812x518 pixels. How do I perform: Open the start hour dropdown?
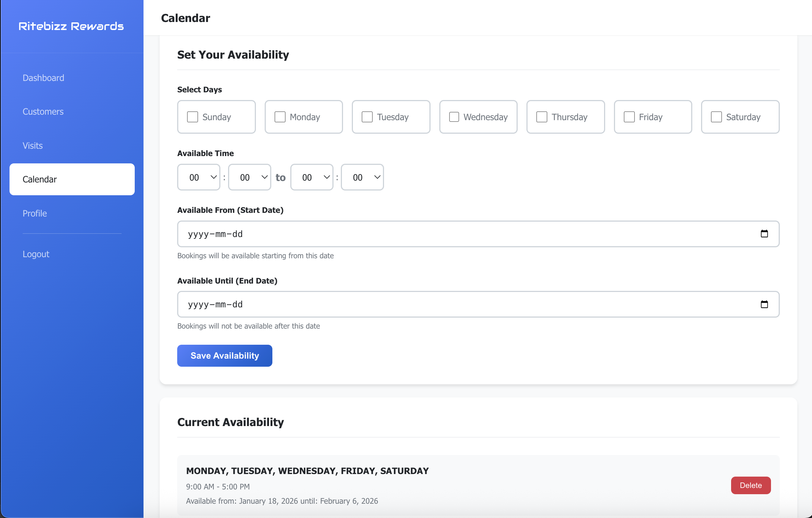pos(199,177)
